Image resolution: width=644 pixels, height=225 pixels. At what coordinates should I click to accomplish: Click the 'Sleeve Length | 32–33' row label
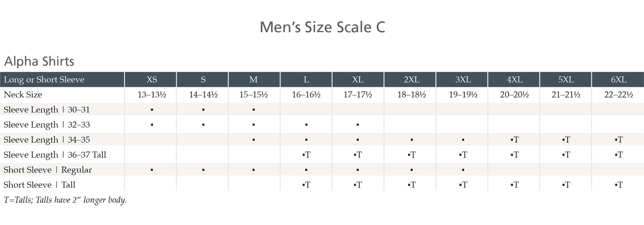tap(47, 125)
